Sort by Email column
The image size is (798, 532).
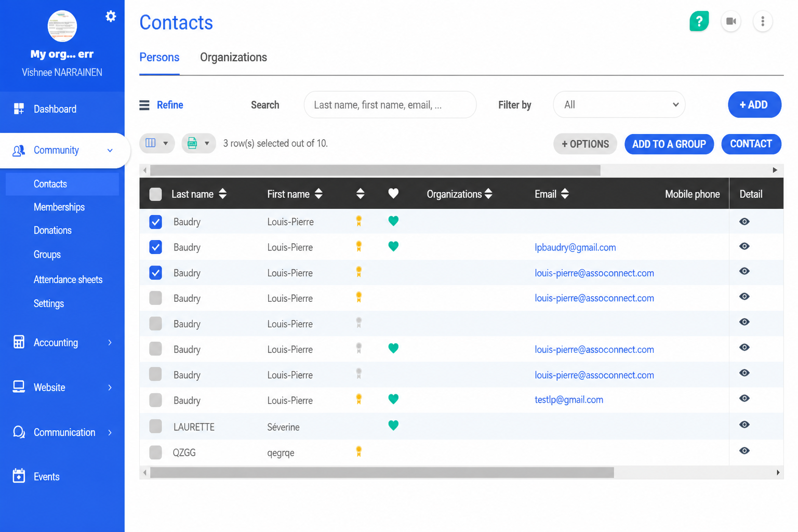[565, 194]
